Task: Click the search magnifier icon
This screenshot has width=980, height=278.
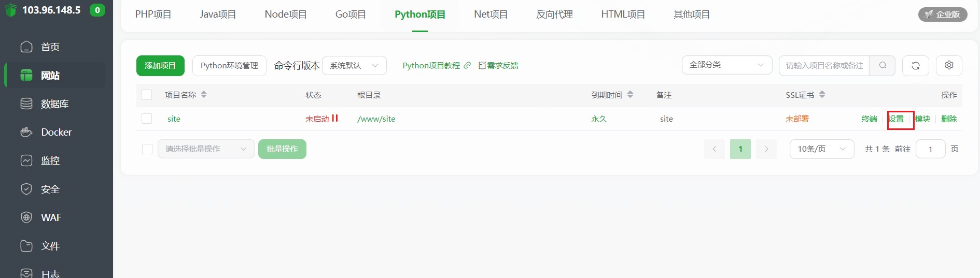Action: (x=882, y=65)
